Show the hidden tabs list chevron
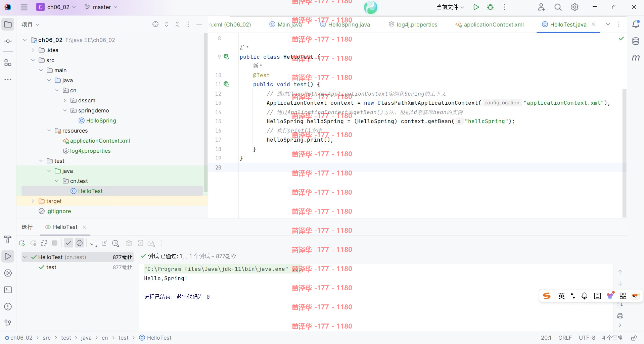This screenshot has width=644, height=344. [x=608, y=24]
